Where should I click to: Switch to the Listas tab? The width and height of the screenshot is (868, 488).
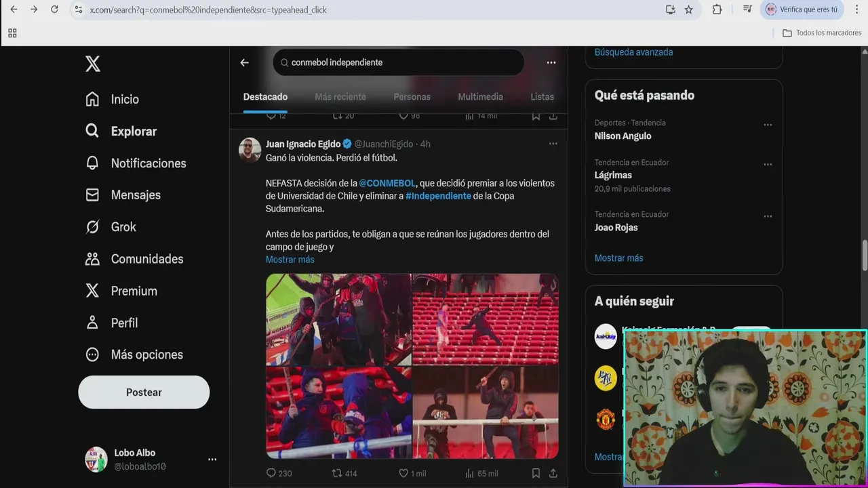542,97
